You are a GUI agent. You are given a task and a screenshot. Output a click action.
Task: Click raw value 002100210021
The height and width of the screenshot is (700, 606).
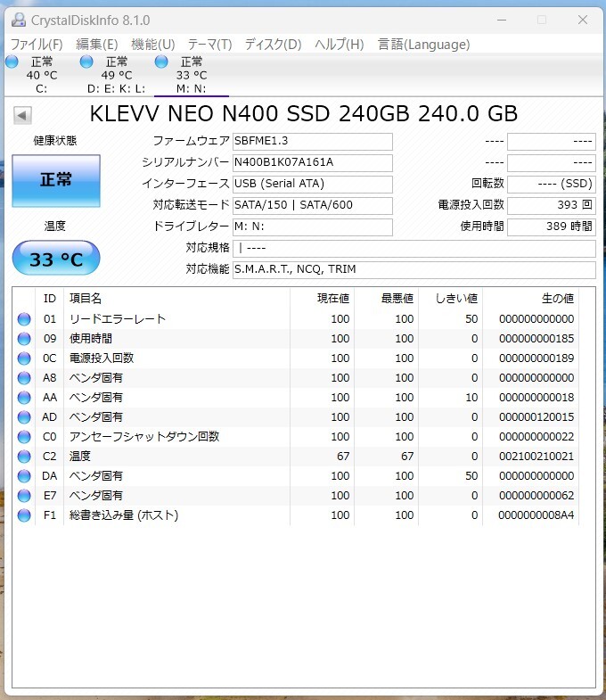coord(536,457)
